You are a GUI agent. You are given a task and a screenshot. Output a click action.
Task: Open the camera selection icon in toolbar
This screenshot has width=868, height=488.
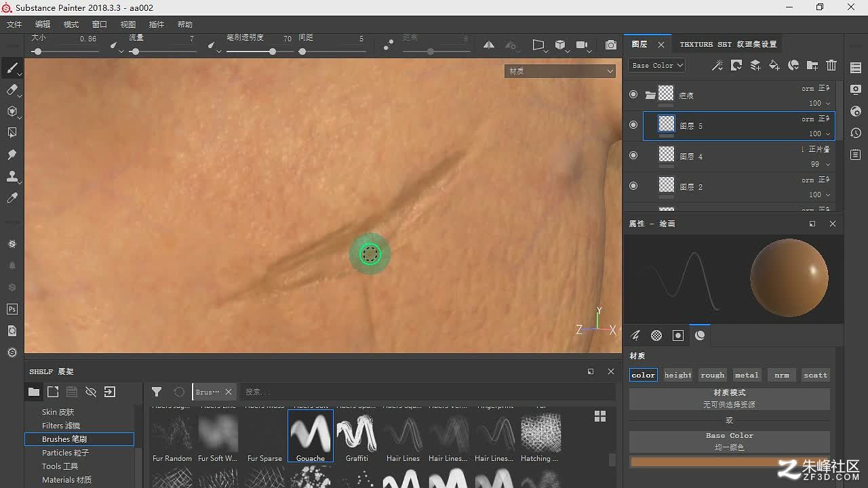tap(583, 45)
